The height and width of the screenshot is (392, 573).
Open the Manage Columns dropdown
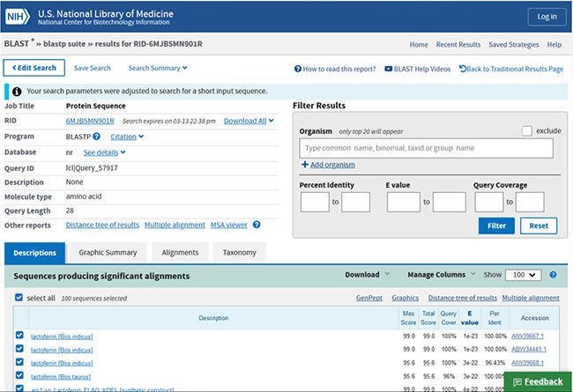(442, 274)
